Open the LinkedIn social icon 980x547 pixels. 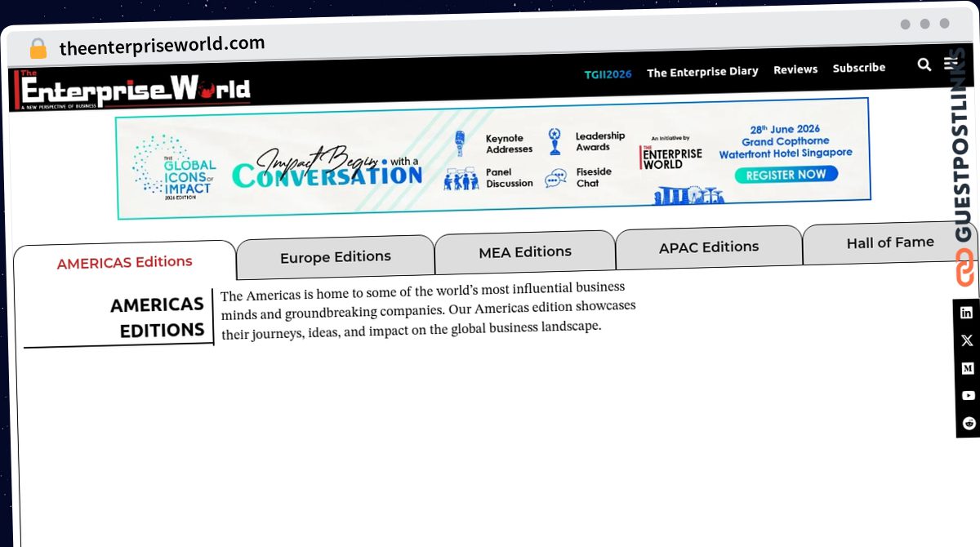[967, 313]
